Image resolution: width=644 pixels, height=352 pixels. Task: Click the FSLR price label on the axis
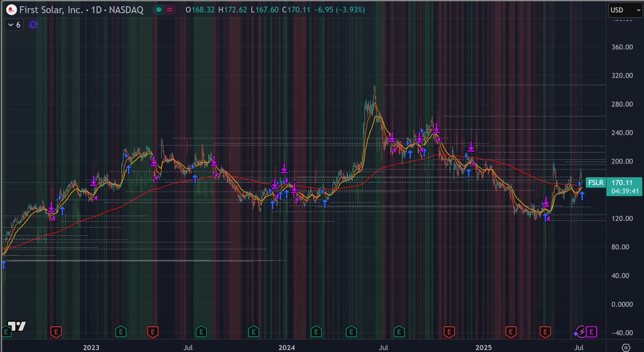(x=595, y=182)
